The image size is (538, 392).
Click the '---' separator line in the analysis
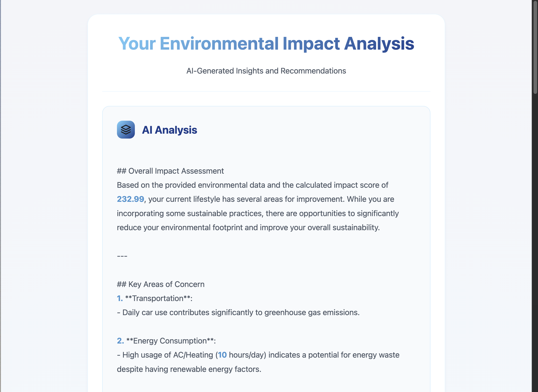122,256
